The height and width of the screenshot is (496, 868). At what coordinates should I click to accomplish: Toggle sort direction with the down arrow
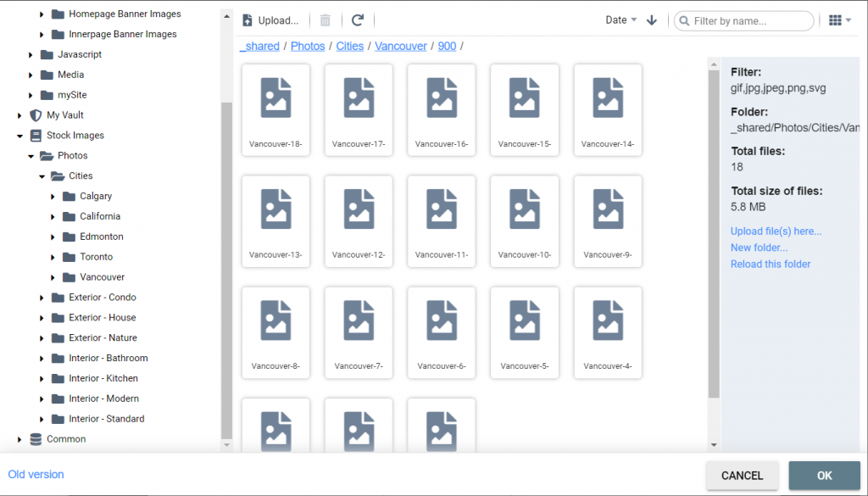coord(651,20)
